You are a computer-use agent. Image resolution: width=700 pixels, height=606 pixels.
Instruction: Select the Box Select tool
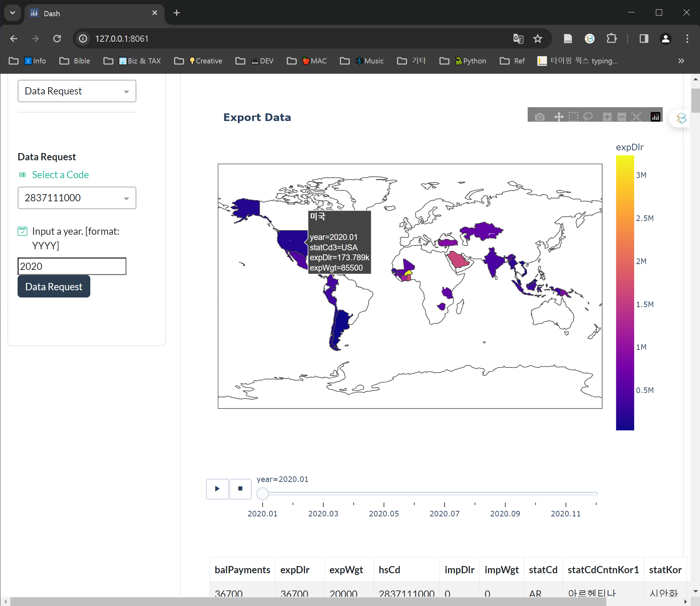coord(574,117)
